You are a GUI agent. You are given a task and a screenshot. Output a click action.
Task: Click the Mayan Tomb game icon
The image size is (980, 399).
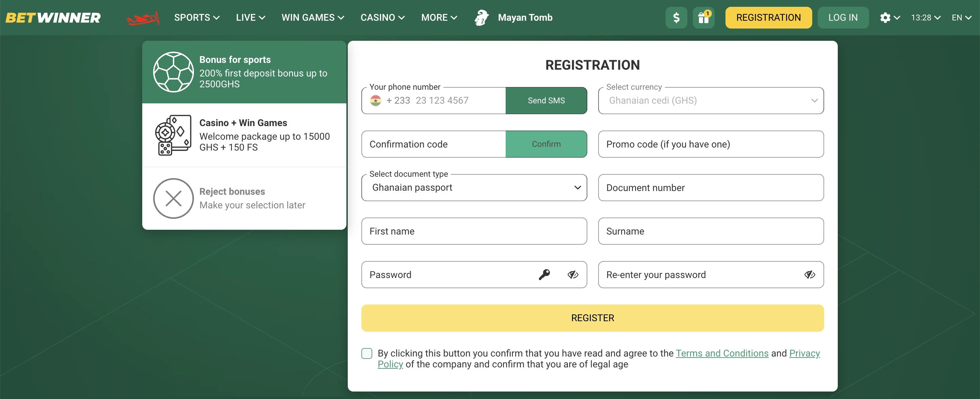click(481, 17)
